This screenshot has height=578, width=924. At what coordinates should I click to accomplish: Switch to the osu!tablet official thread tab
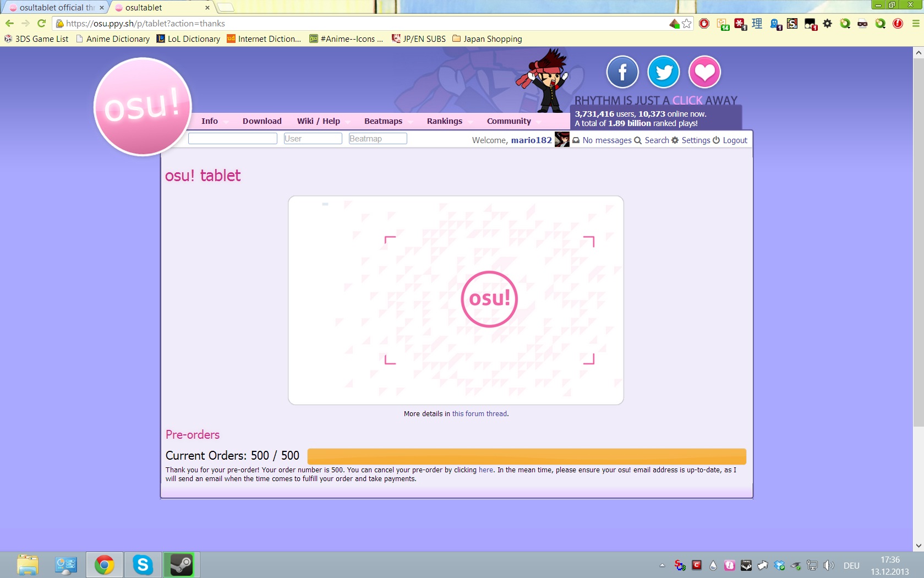[57, 7]
